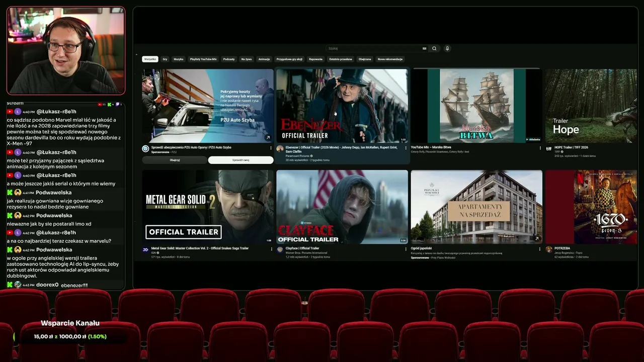Play the Ebenezer Official Trailer thumbnail
The height and width of the screenshot is (362, 644).
tap(342, 106)
